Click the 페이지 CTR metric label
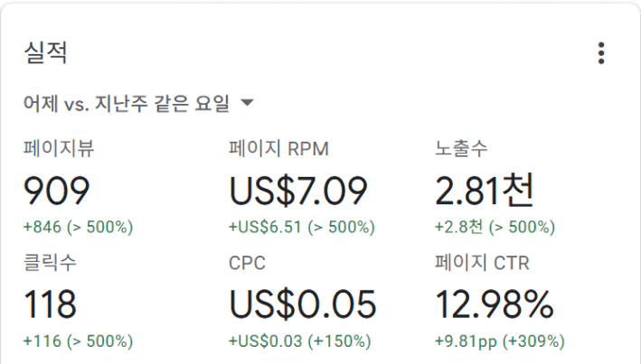The height and width of the screenshot is (364, 641). (483, 263)
